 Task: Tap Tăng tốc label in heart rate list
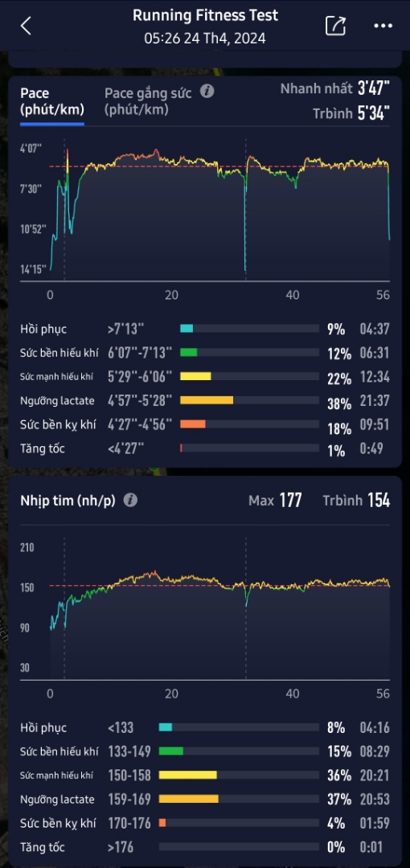point(43,847)
